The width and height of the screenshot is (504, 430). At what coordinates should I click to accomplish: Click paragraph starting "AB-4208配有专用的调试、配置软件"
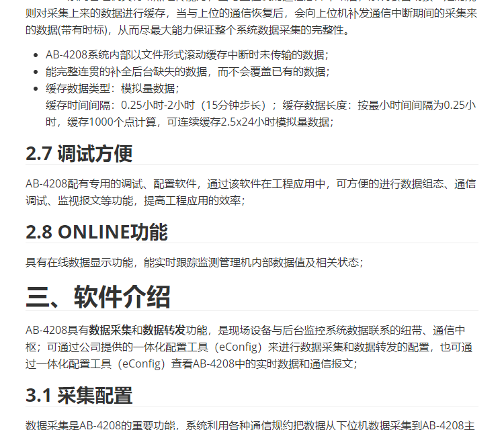pos(251,192)
